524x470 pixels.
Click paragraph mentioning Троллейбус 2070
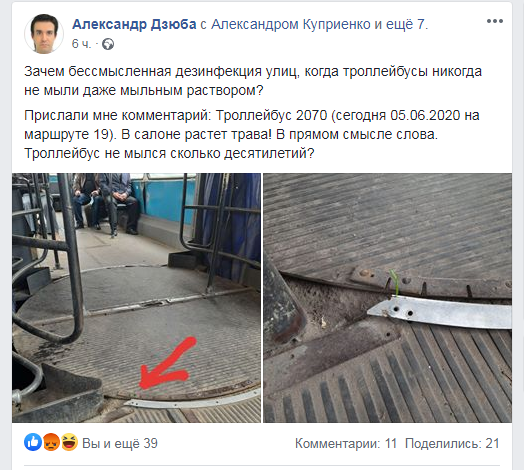click(252, 134)
